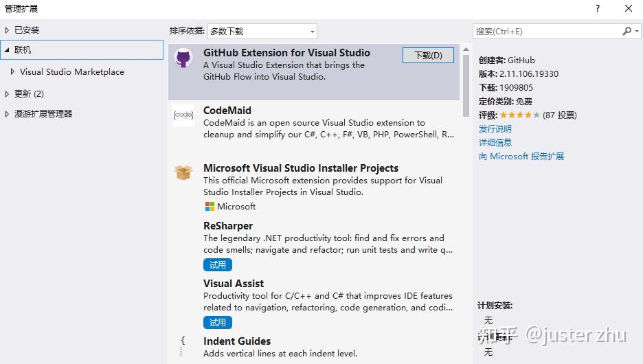Image resolution: width=643 pixels, height=364 pixels.
Task: Click the ReSharper 试用 button
Action: [218, 265]
